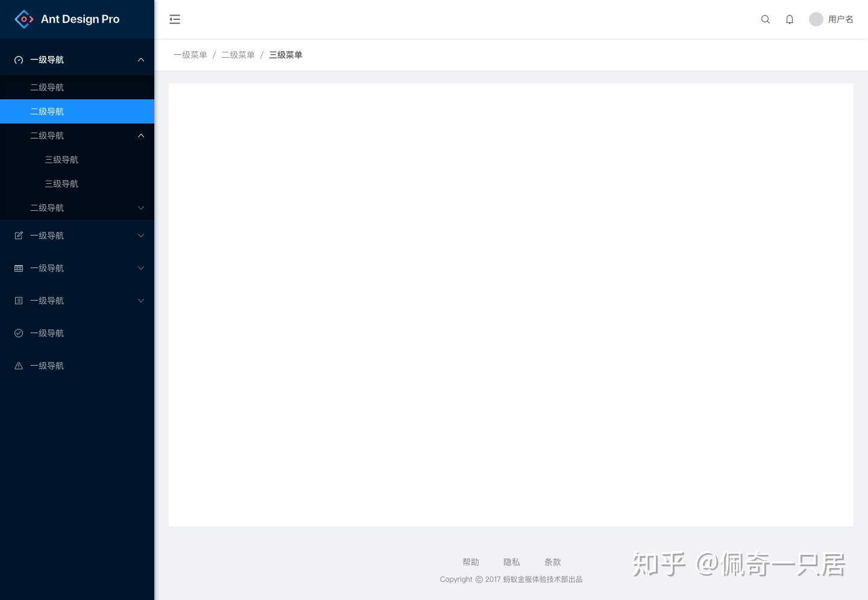Click the warning triangle icon in sidebar
Screen dimensions: 868x600
point(19,366)
